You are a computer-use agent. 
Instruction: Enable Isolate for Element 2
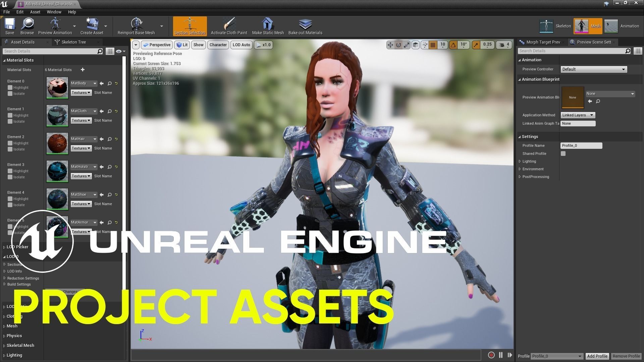click(10, 149)
